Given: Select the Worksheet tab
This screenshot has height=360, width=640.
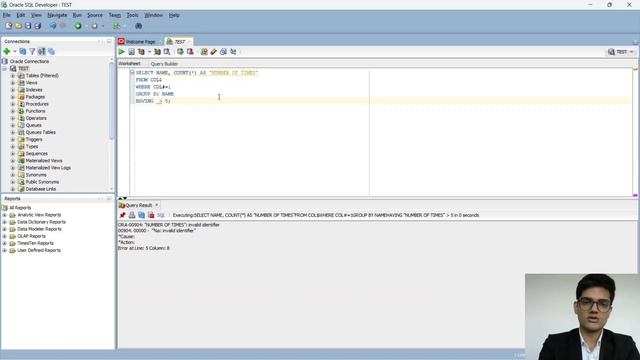Looking at the screenshot, I should [x=129, y=64].
